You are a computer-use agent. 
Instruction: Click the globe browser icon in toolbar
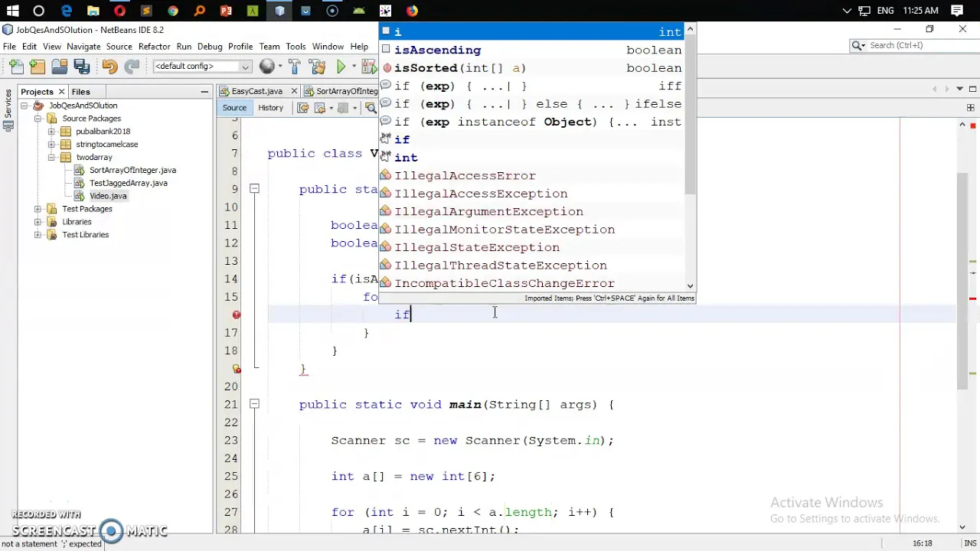(x=266, y=67)
